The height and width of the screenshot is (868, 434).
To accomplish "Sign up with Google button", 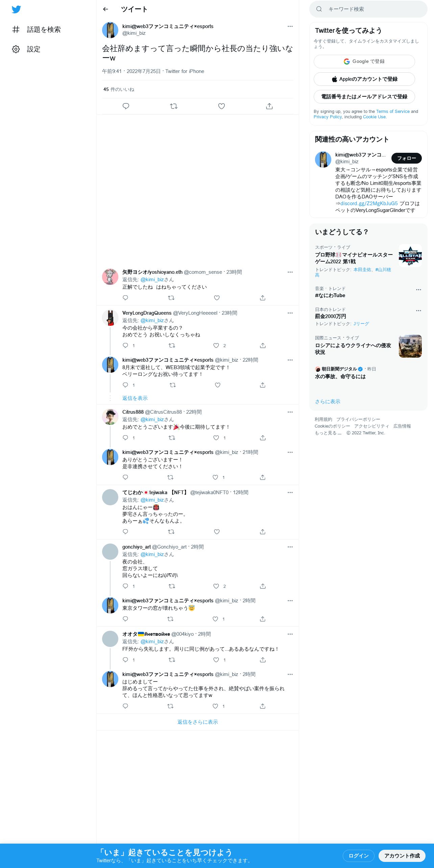I will (x=364, y=62).
